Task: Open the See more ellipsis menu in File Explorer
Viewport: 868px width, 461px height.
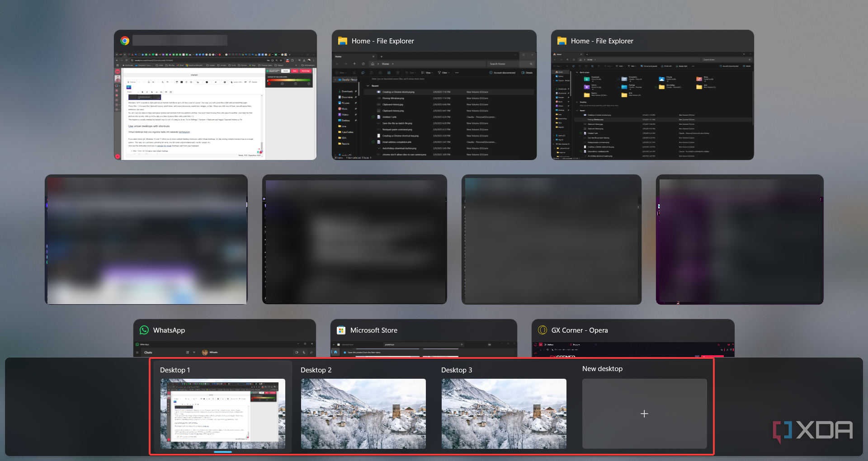Action: pos(457,73)
